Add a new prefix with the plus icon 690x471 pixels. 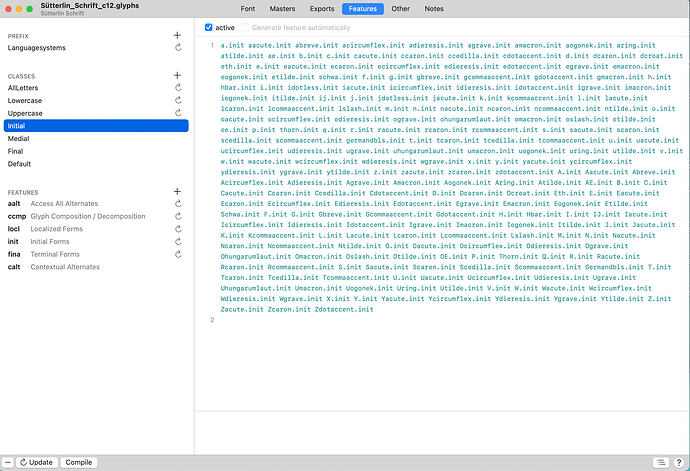tap(177, 35)
